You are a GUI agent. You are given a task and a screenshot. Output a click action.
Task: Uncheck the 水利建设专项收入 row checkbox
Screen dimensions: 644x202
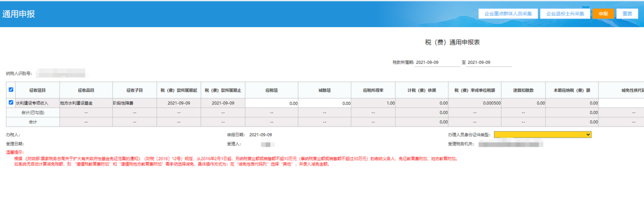coord(11,103)
